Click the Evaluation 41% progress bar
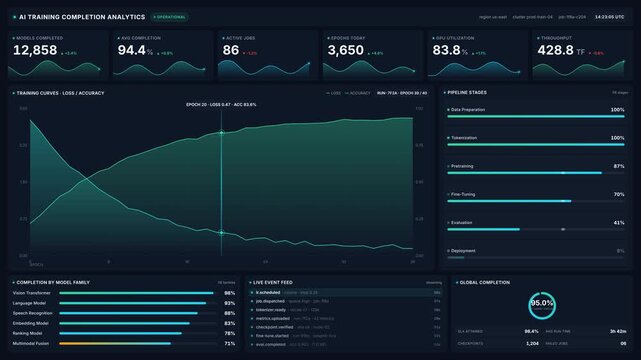The height and width of the screenshot is (360, 641). point(536,229)
